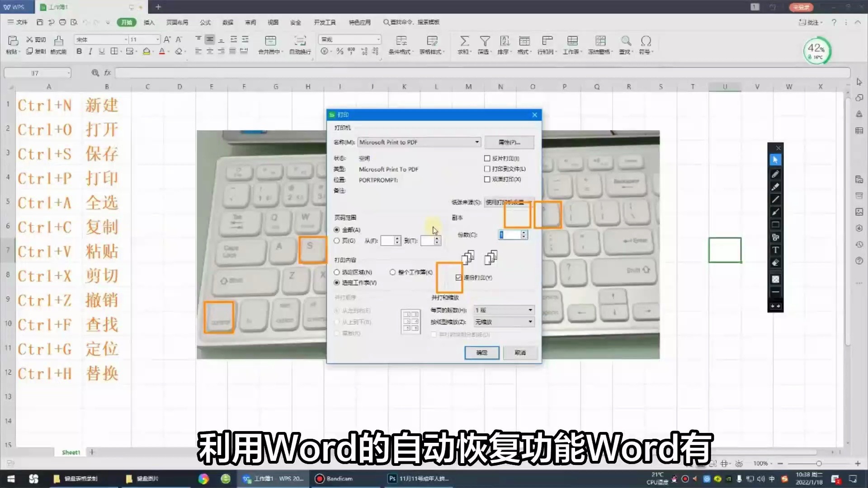
Task: Select the Find (查找) magnifier icon
Action: click(625, 45)
